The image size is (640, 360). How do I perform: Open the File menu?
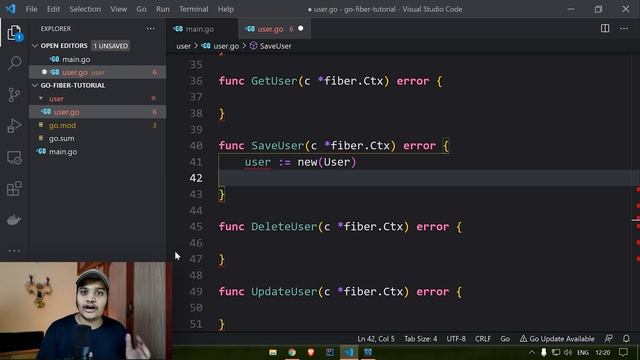click(x=31, y=9)
